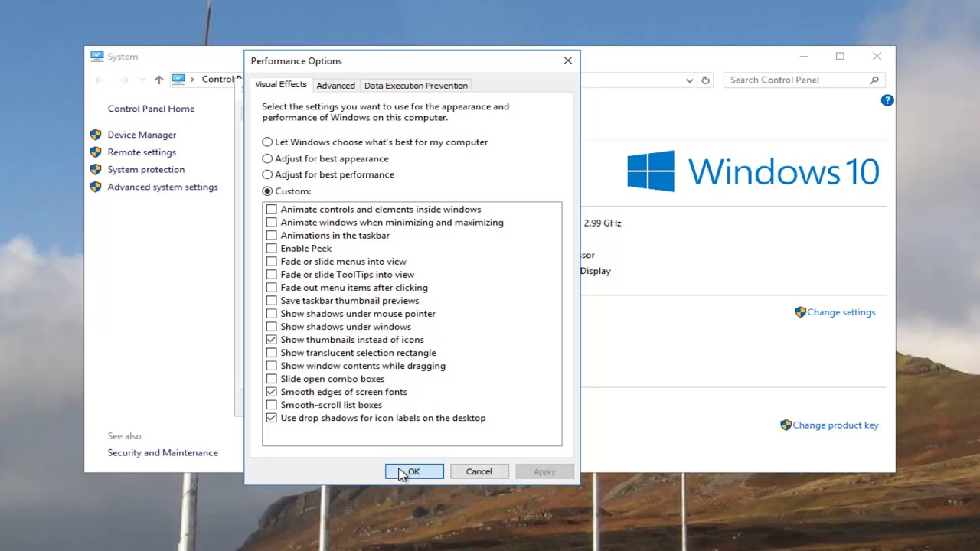The width and height of the screenshot is (980, 551).
Task: Enable Animate controls and elements inside windows
Action: 271,210
